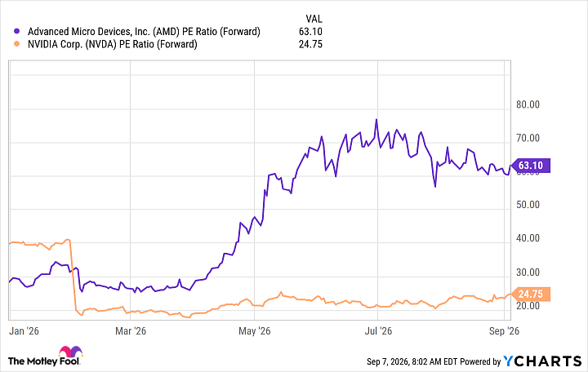This screenshot has width=588, height=372.
Task: Click the orange 24.75 end-of-line flag
Action: click(531, 294)
